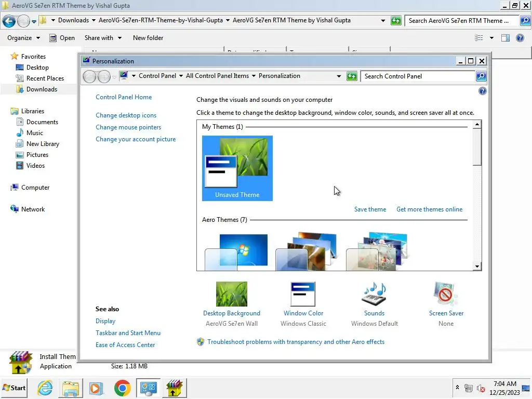Click the Control Panel search magnifier icon
This screenshot has width=532, height=399.
click(481, 76)
